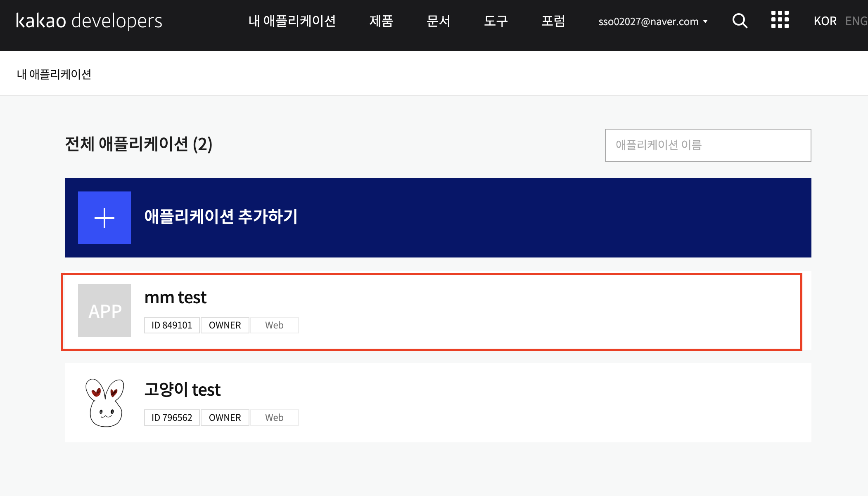Open the 고양이 test application
This screenshot has height=496, width=868.
click(x=182, y=390)
